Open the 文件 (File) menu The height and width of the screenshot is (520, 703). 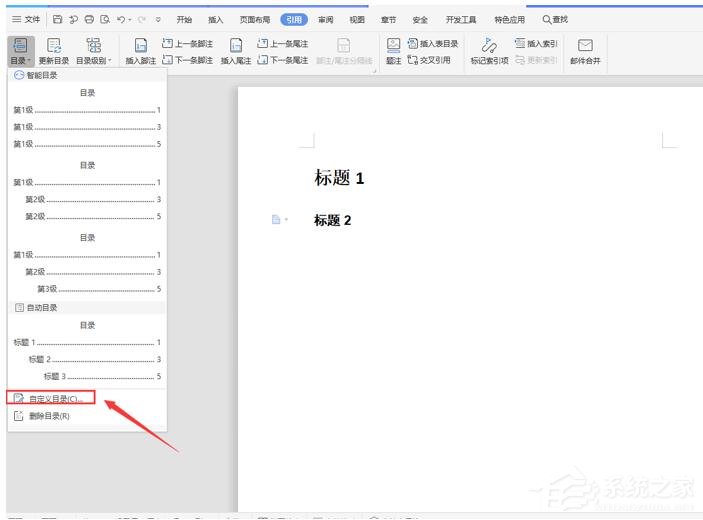(x=27, y=19)
